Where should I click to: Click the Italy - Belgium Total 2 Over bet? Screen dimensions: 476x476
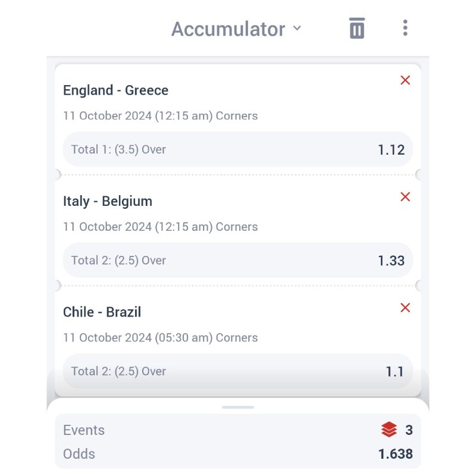click(118, 260)
